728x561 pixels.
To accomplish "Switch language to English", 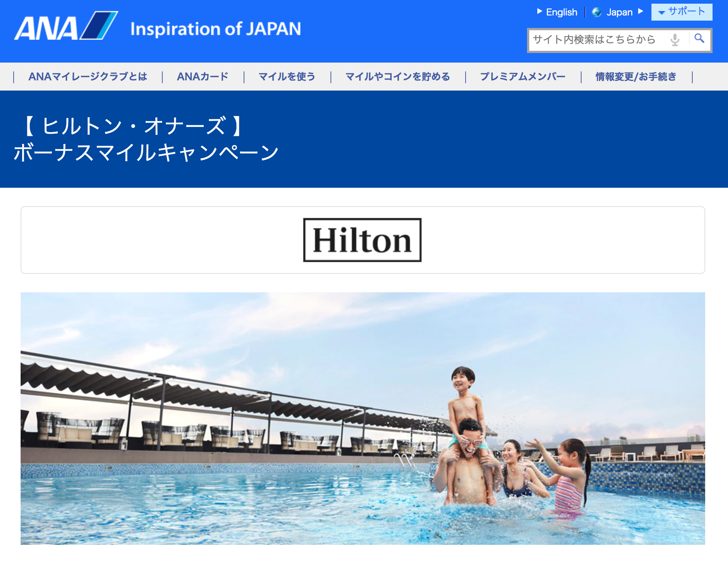I will [561, 12].
